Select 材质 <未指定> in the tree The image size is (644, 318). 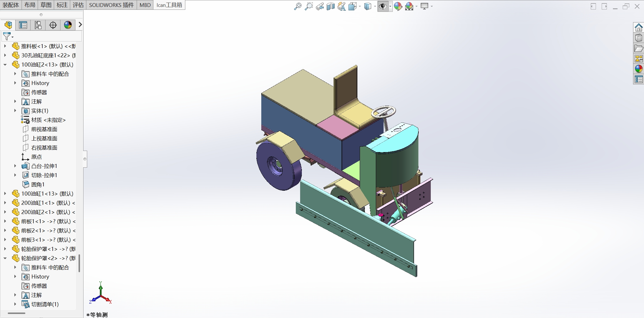click(x=48, y=120)
